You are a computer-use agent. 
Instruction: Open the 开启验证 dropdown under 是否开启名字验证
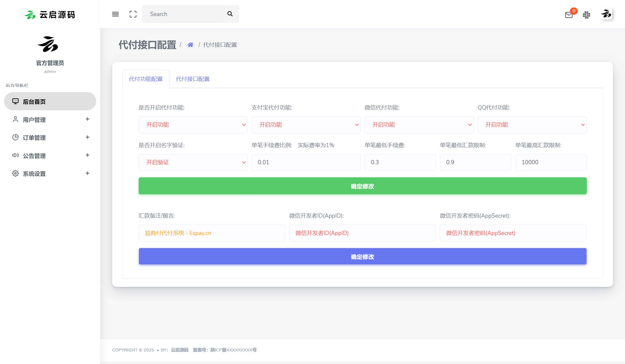193,162
